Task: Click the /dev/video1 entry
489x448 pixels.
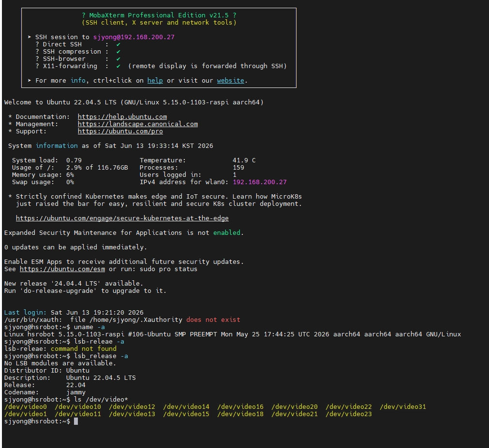Action: 25,414
